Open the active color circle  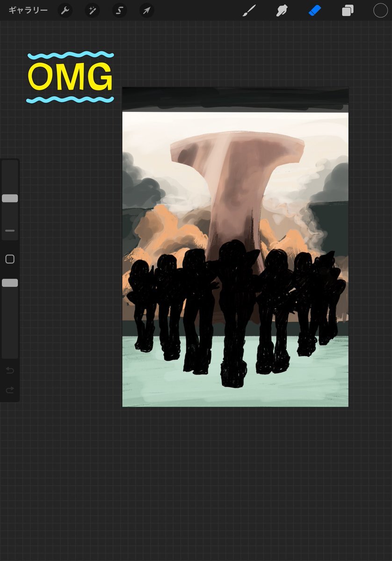(x=381, y=11)
